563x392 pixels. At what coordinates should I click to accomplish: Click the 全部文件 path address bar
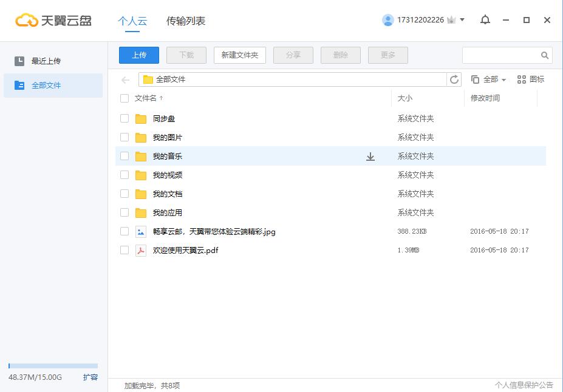[x=293, y=79]
